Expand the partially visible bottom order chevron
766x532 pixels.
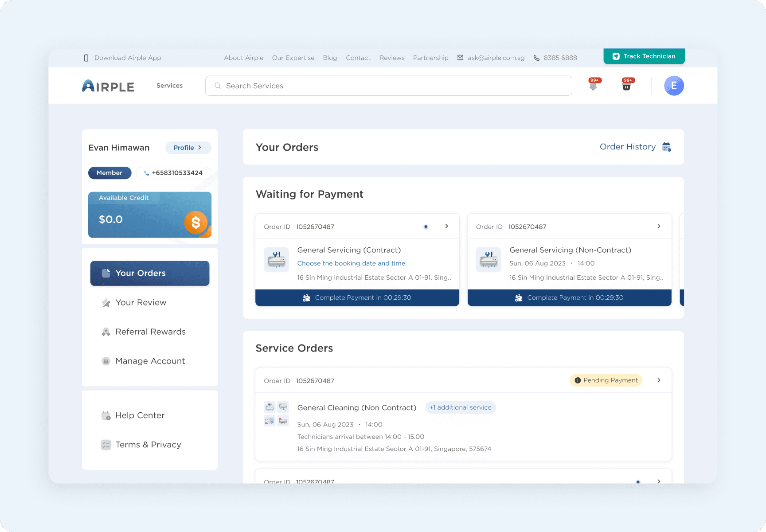point(659,481)
